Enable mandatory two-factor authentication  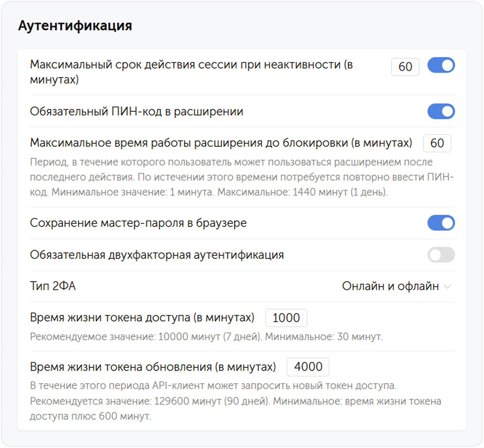pos(441,254)
